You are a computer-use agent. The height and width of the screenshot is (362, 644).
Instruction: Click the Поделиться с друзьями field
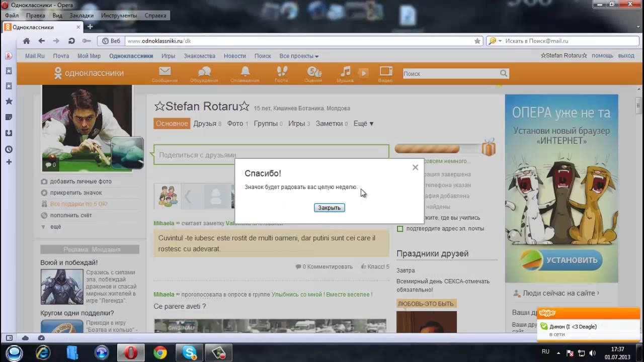(x=271, y=155)
